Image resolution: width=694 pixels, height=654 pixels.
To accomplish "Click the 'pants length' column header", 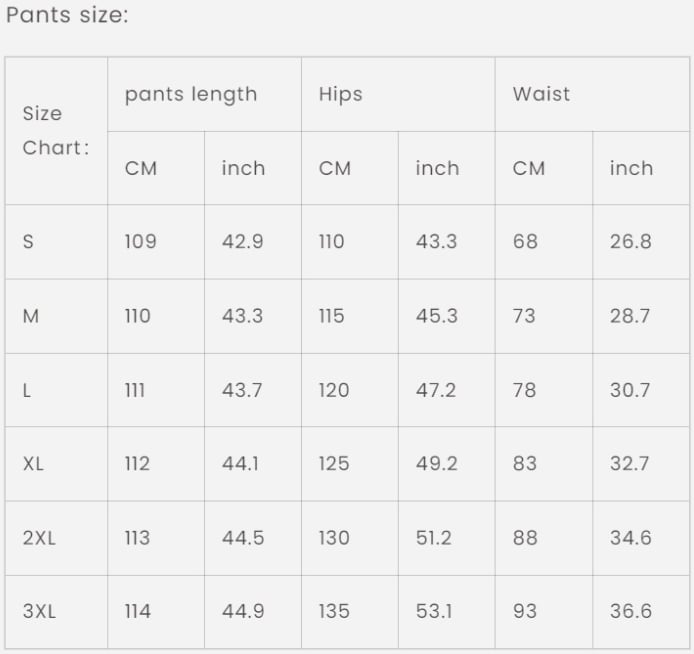I will [x=191, y=95].
